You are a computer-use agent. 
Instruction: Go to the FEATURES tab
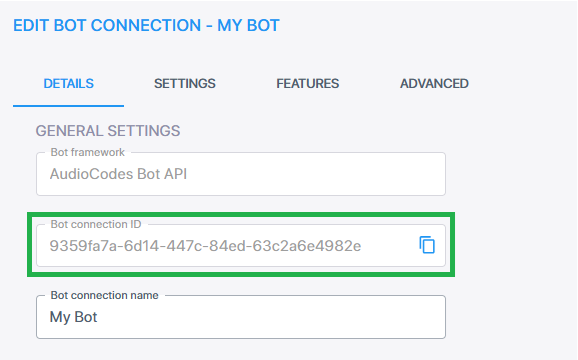(308, 84)
